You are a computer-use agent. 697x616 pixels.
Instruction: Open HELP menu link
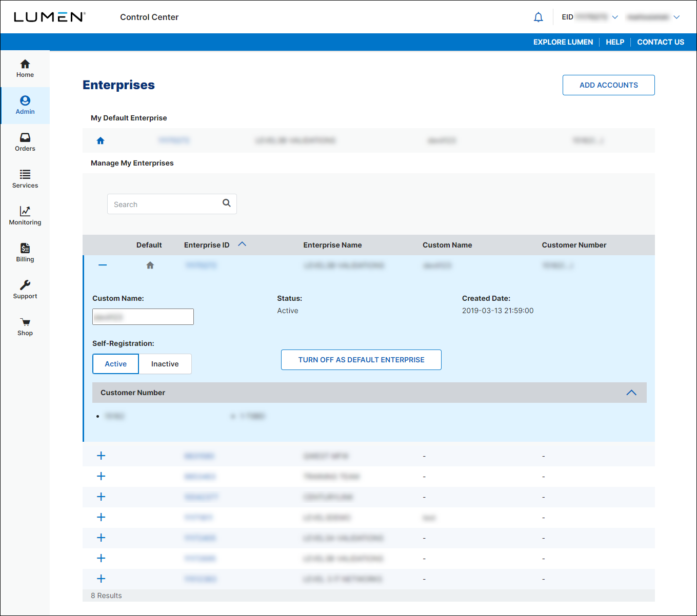tap(615, 42)
